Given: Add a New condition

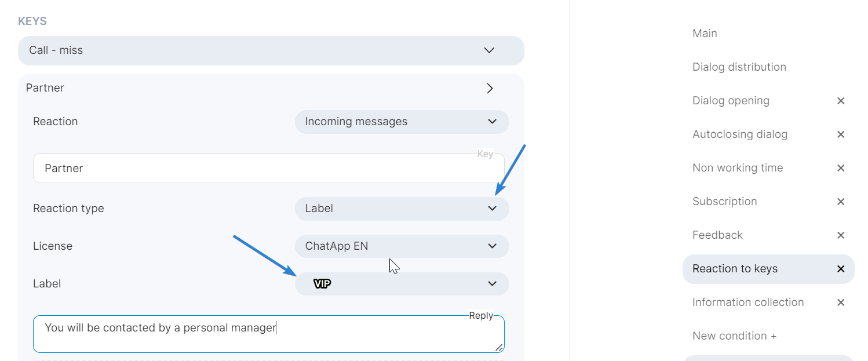Looking at the screenshot, I should 734,336.
